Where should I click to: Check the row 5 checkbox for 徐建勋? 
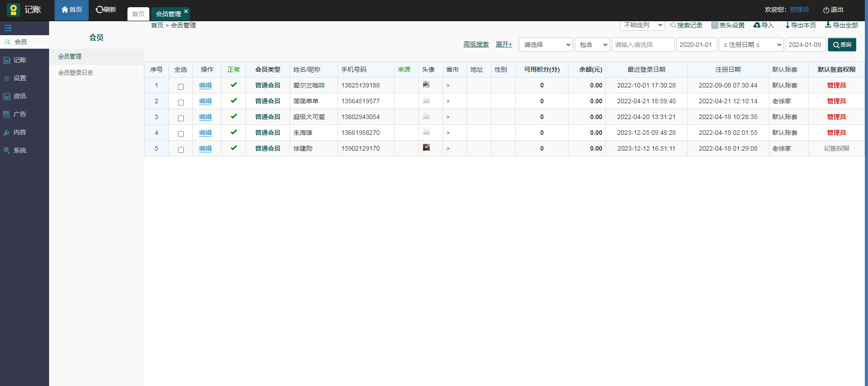[x=181, y=150]
